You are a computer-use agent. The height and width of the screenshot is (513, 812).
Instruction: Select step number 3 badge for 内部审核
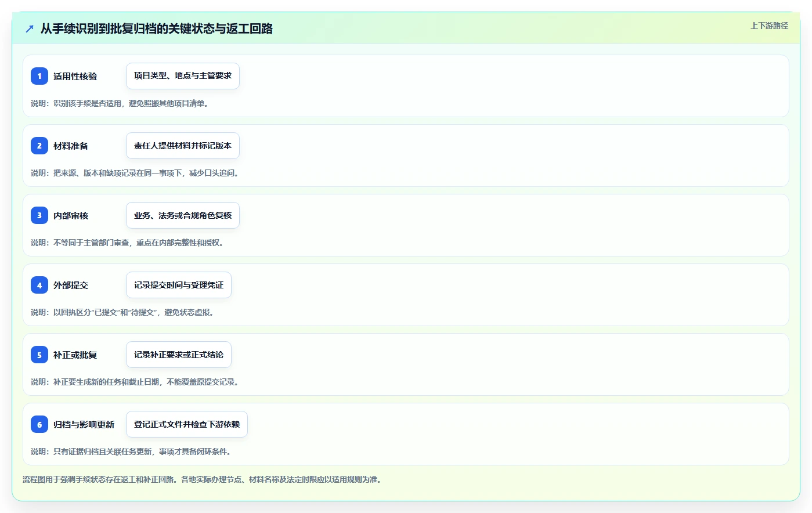[39, 215]
